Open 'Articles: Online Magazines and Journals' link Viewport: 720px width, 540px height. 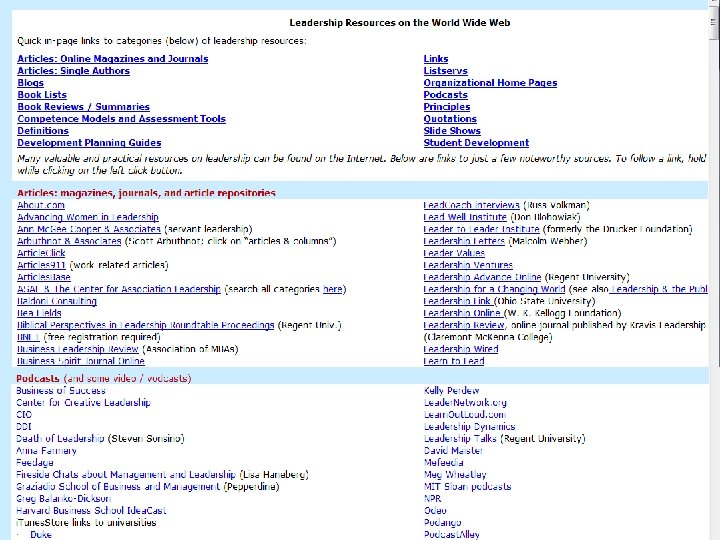pos(112,59)
